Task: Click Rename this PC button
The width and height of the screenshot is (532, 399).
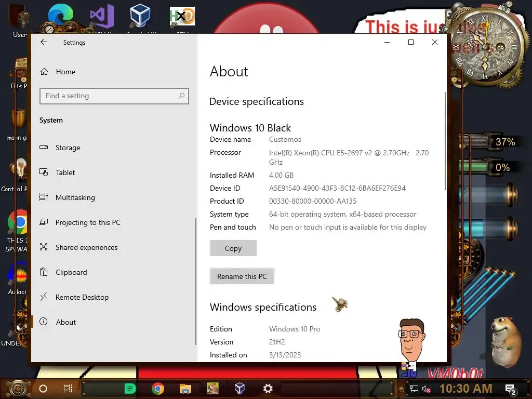Action: tap(242, 276)
